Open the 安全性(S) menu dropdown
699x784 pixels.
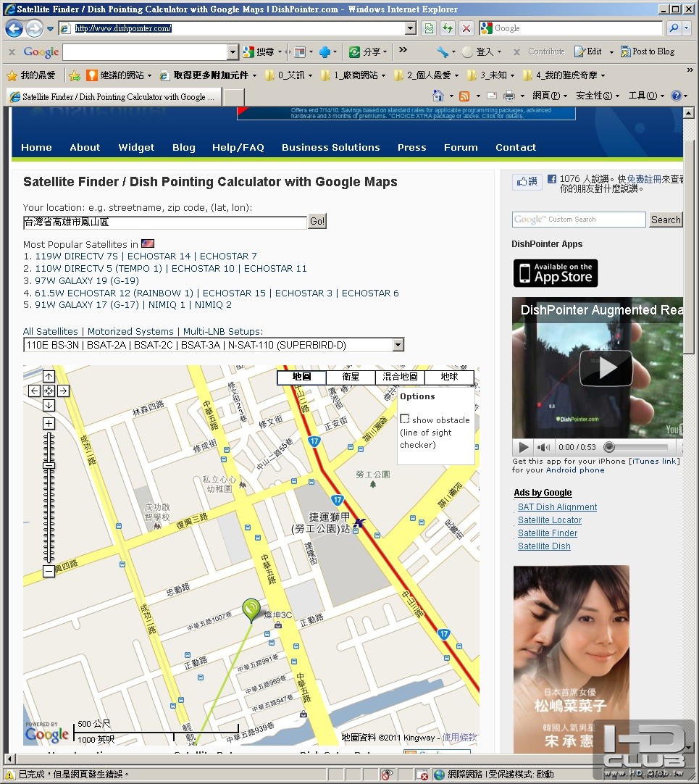coord(598,96)
